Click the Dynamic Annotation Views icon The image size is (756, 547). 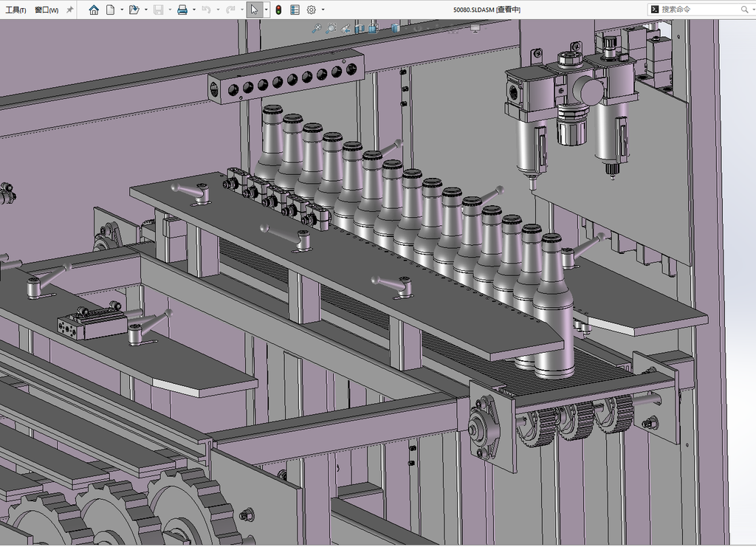373,29
